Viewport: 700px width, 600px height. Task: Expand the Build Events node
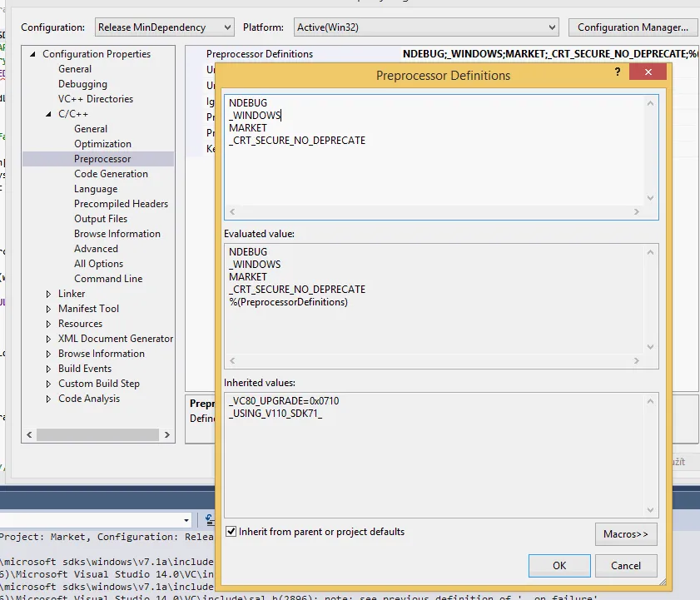tap(48, 369)
